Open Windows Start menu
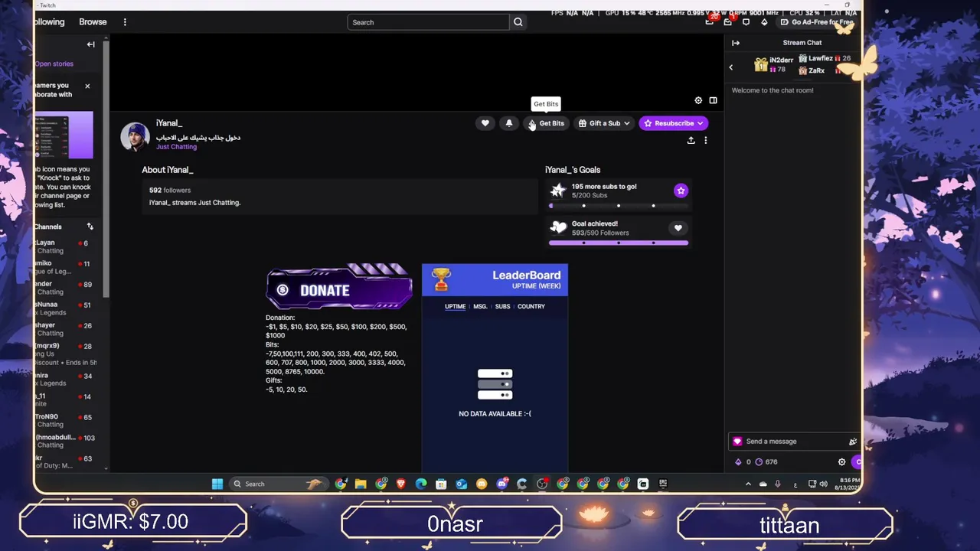Viewport: 980px width, 551px height. click(x=217, y=484)
